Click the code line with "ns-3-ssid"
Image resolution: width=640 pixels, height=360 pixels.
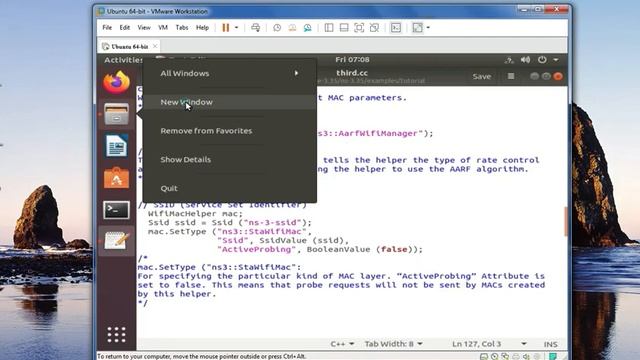coord(229,222)
